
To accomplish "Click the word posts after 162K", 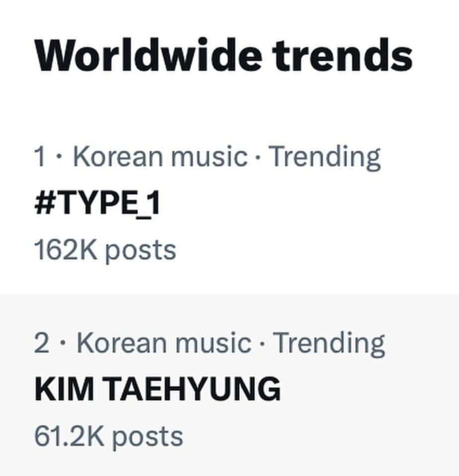I will coord(141,251).
